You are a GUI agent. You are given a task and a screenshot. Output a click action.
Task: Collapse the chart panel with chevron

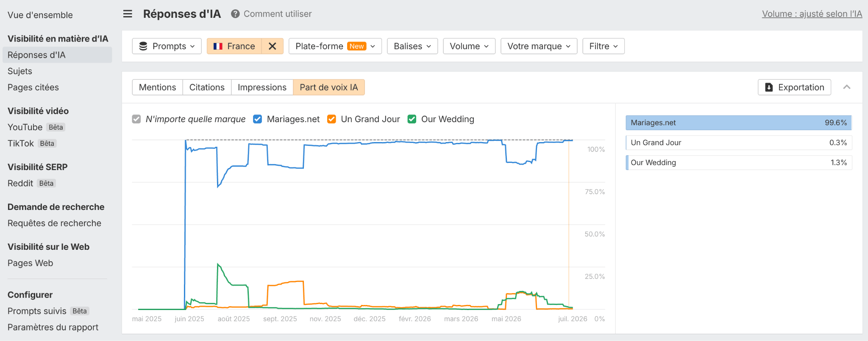pyautogui.click(x=847, y=87)
